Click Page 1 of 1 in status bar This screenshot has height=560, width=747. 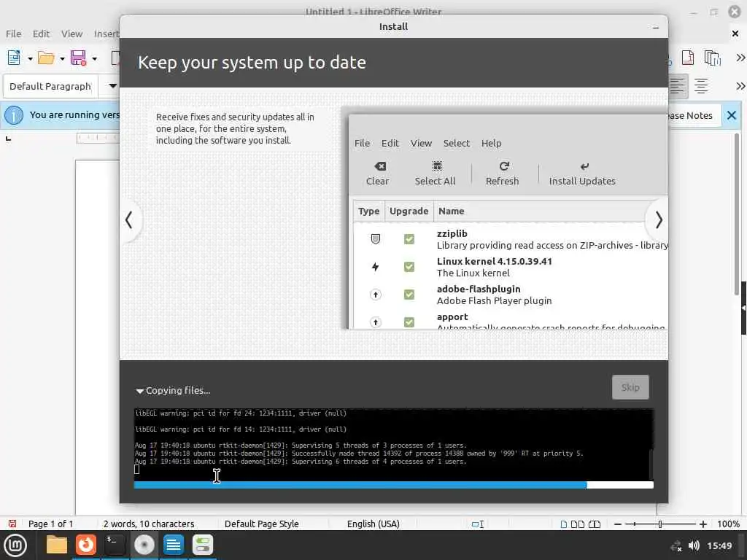point(50,524)
